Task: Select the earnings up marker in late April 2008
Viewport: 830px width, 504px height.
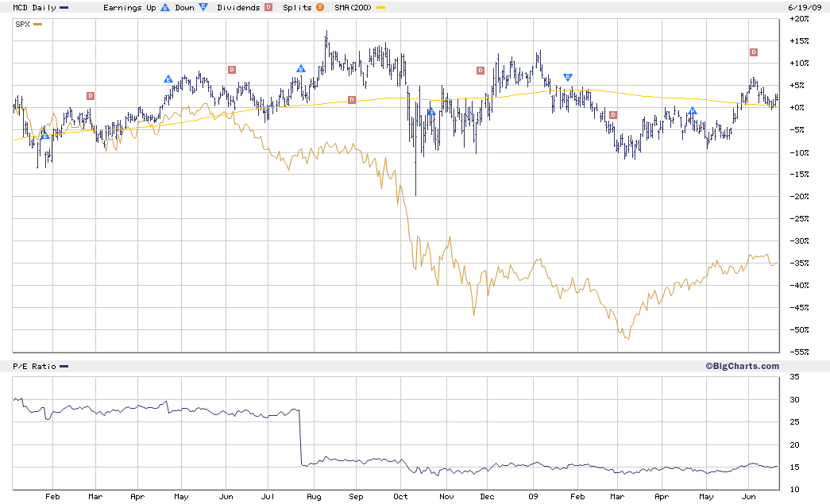Action: pyautogui.click(x=168, y=79)
